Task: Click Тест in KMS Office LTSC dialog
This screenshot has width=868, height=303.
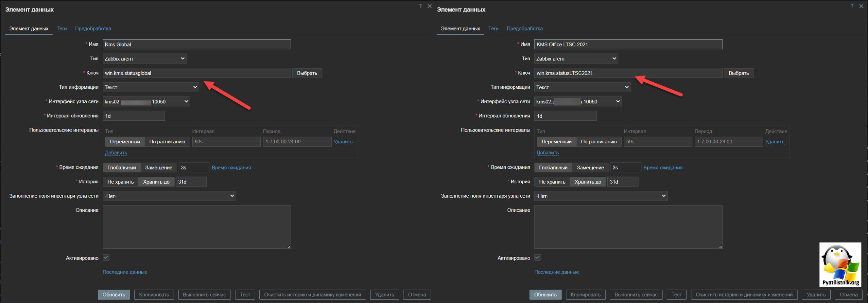Action: pos(677,295)
